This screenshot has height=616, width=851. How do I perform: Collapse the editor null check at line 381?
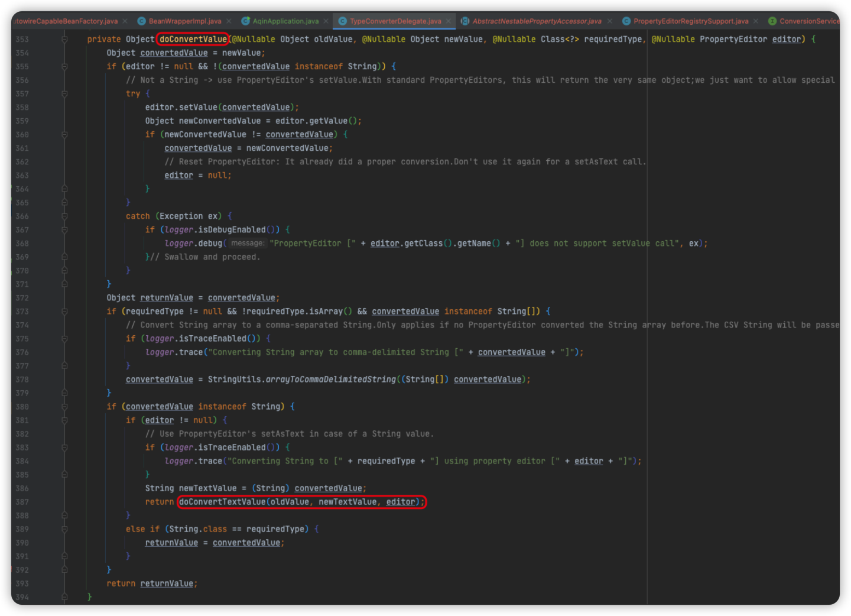click(64, 420)
